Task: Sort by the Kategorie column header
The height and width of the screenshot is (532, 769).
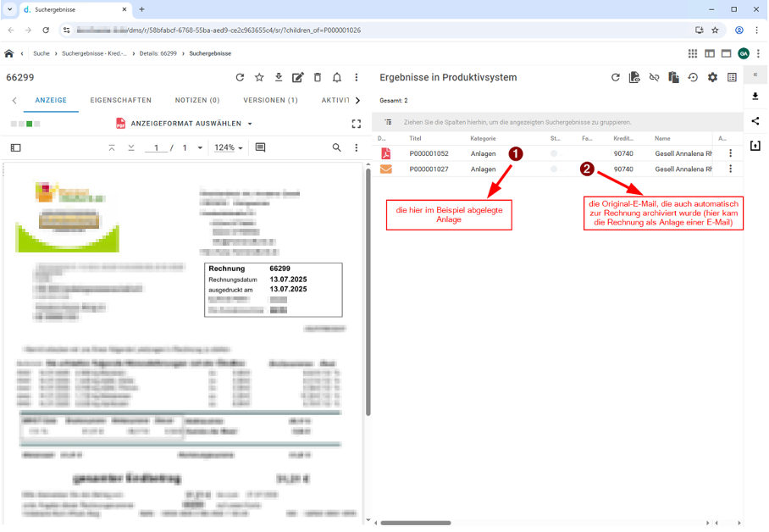Action: pyautogui.click(x=483, y=138)
